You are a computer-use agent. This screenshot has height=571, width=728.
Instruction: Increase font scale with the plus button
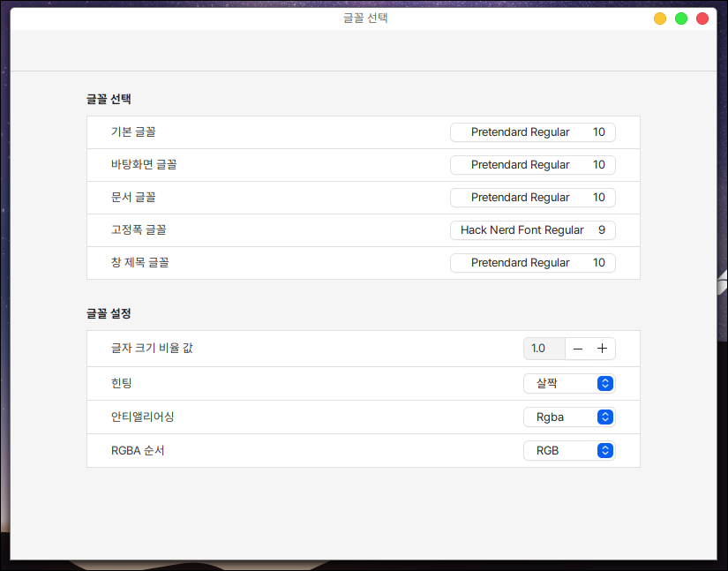click(x=603, y=349)
